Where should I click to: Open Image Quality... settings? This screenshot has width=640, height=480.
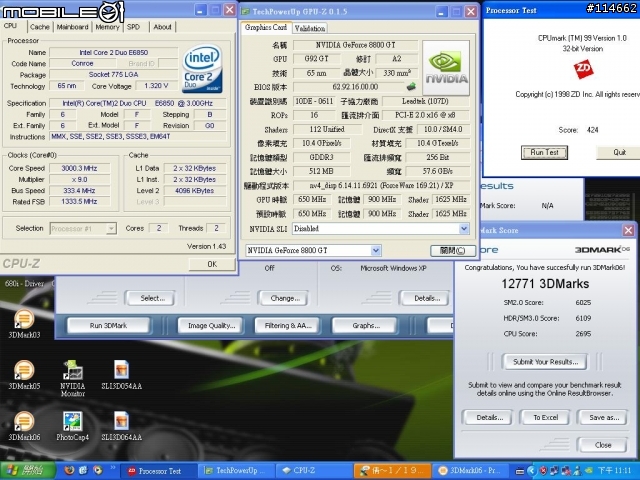(211, 326)
